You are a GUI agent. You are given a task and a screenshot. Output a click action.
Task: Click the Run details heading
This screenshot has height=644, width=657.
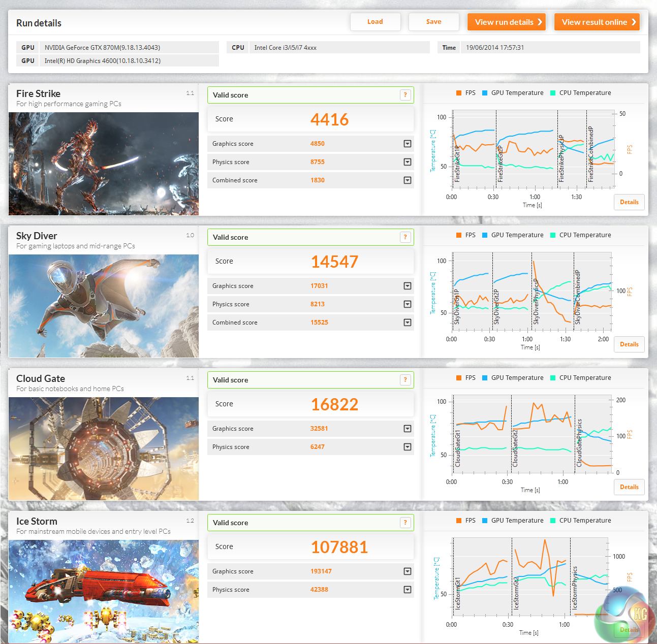(x=39, y=23)
